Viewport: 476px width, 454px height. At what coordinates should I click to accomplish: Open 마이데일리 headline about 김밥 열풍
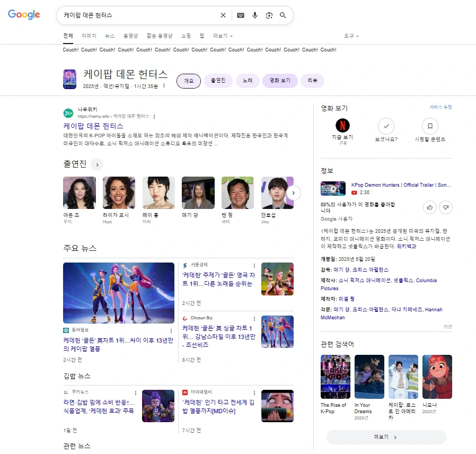pos(218,407)
